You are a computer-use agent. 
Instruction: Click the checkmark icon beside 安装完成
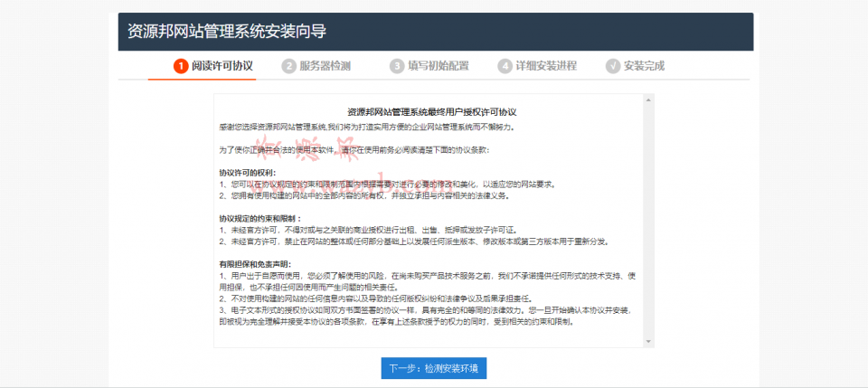tap(612, 66)
